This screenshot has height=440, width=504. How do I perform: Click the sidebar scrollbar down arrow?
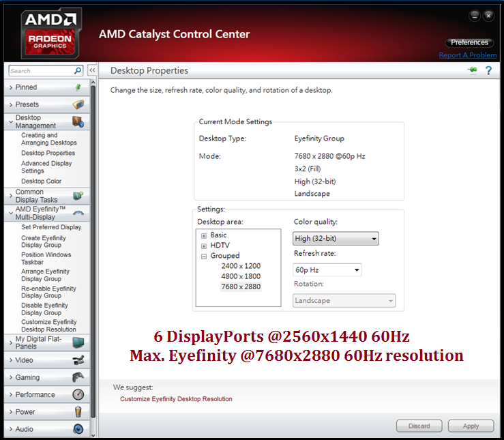(x=93, y=435)
